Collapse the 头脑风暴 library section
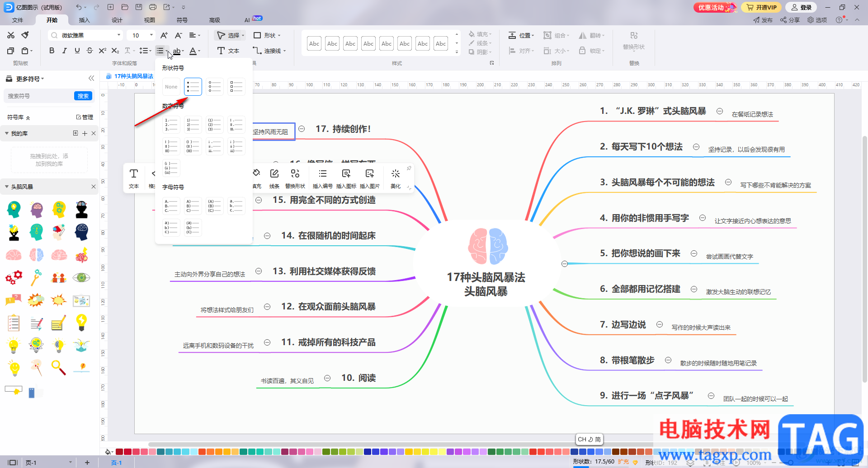Image resolution: width=868 pixels, height=468 pixels. tap(7, 187)
